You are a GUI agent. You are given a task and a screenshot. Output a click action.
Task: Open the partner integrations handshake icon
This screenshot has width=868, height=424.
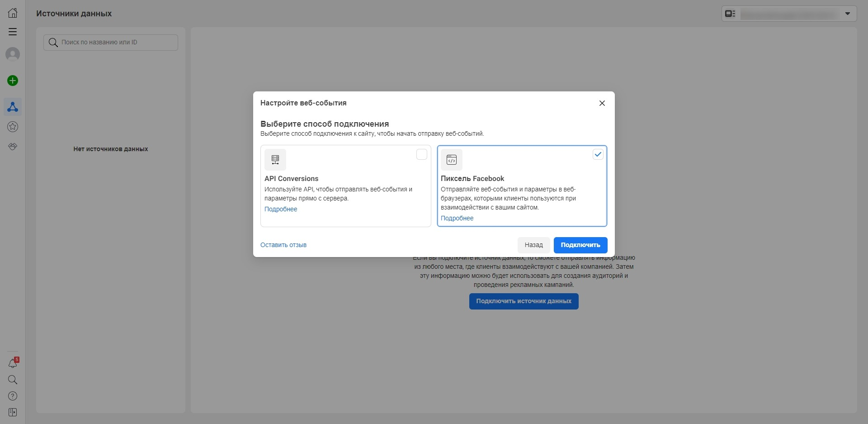tap(13, 147)
